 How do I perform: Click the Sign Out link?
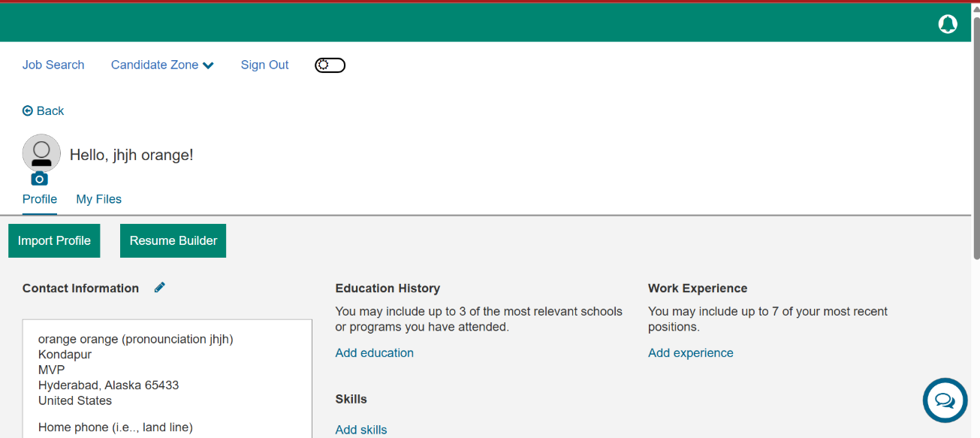tap(264, 65)
